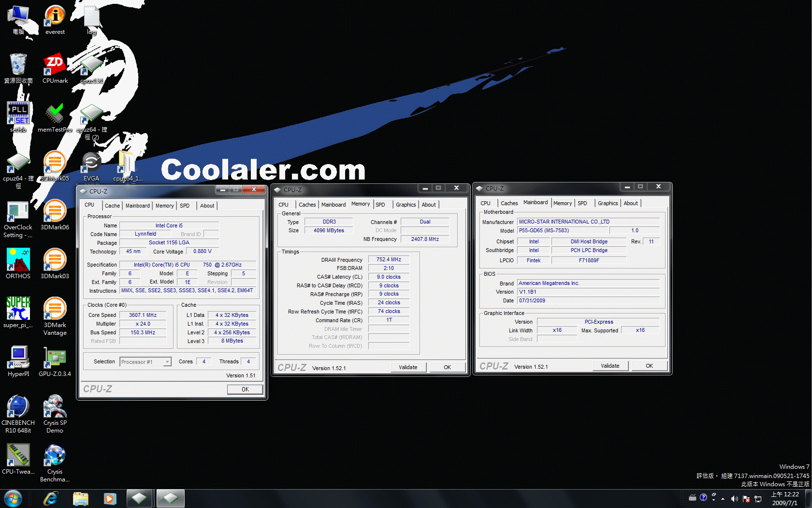This screenshot has width=812, height=508.
Task: Open Internet Explorer from the taskbar
Action: 51,498
